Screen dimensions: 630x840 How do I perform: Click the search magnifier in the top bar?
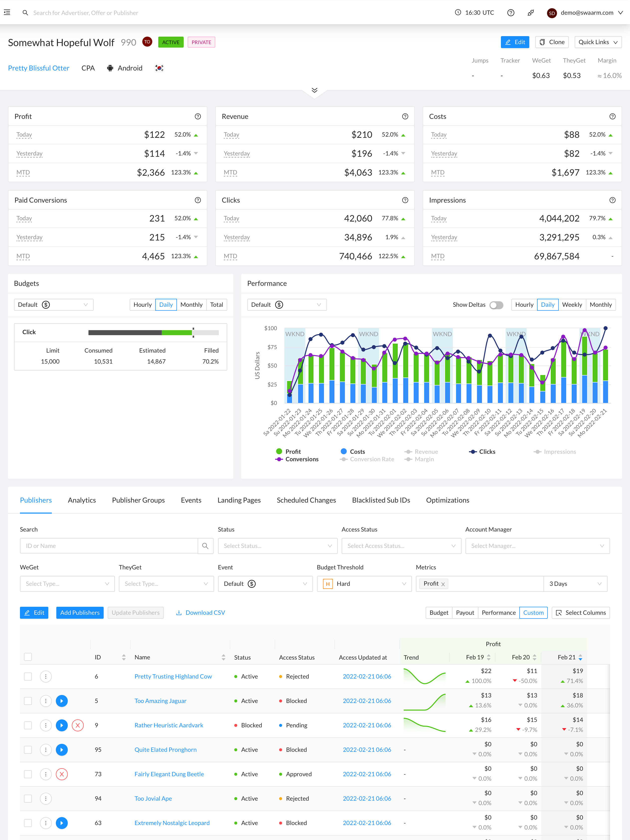pos(25,12)
